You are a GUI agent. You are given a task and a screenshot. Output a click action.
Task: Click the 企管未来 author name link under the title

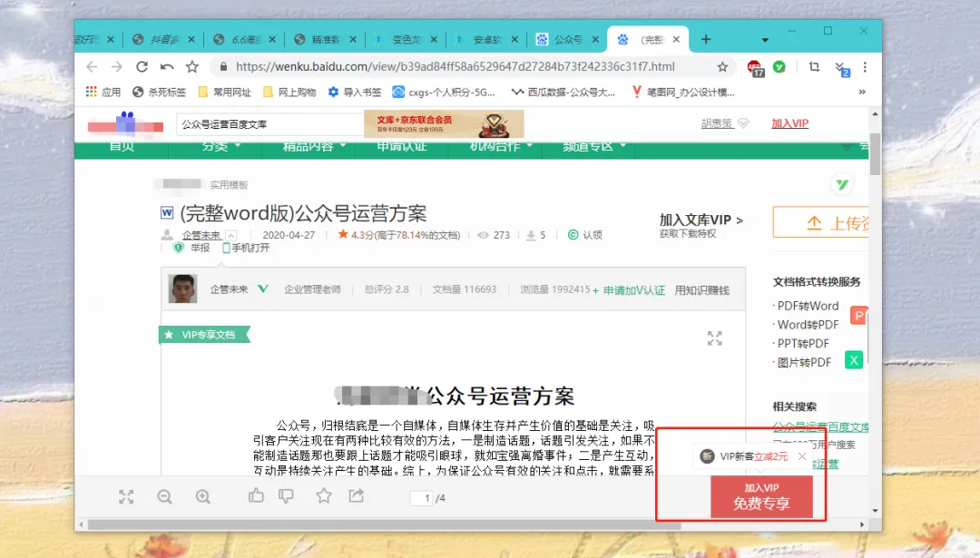(x=201, y=236)
